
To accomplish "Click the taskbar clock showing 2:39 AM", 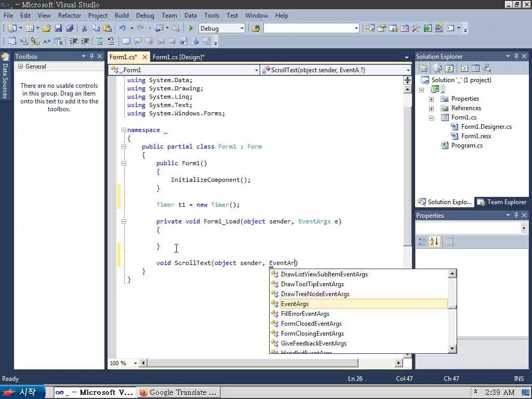I will pos(500,392).
